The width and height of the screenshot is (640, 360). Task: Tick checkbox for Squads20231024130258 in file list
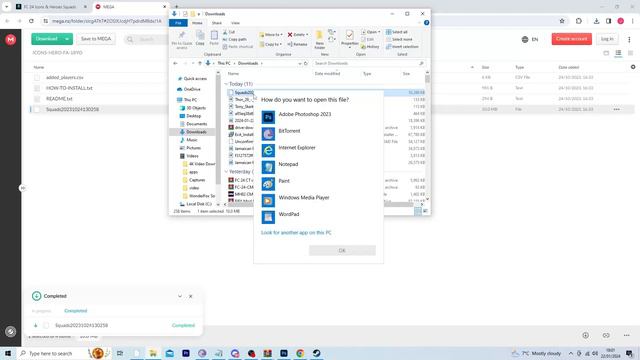click(x=37, y=109)
